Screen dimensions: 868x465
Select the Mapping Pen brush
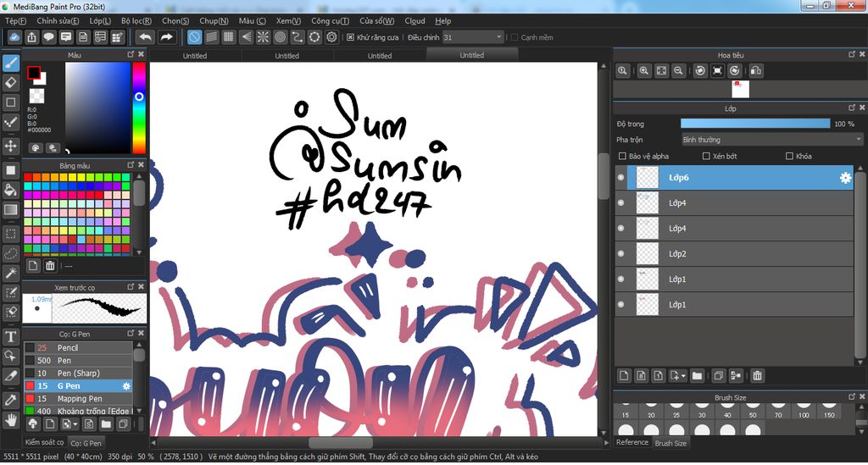point(78,399)
